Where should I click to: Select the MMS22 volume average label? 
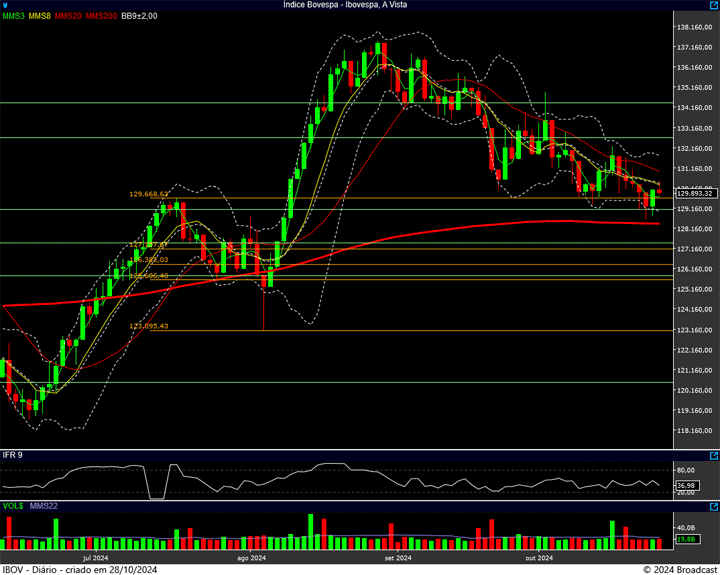pyautogui.click(x=44, y=506)
